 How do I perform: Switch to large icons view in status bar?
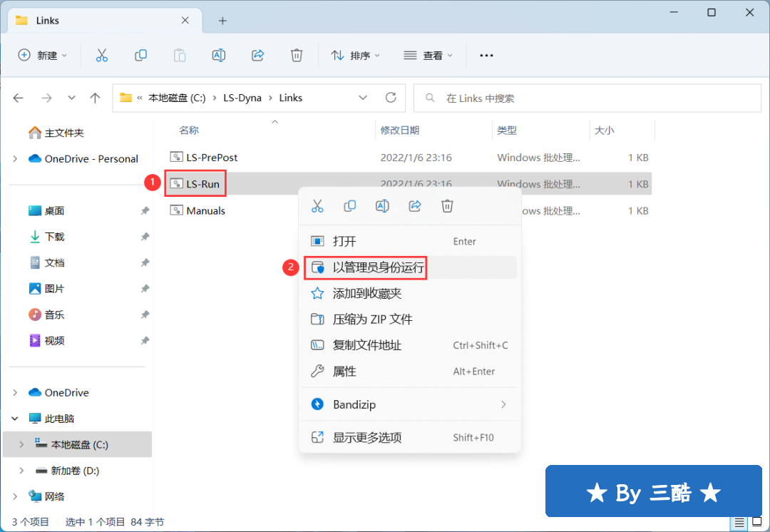coord(757,522)
